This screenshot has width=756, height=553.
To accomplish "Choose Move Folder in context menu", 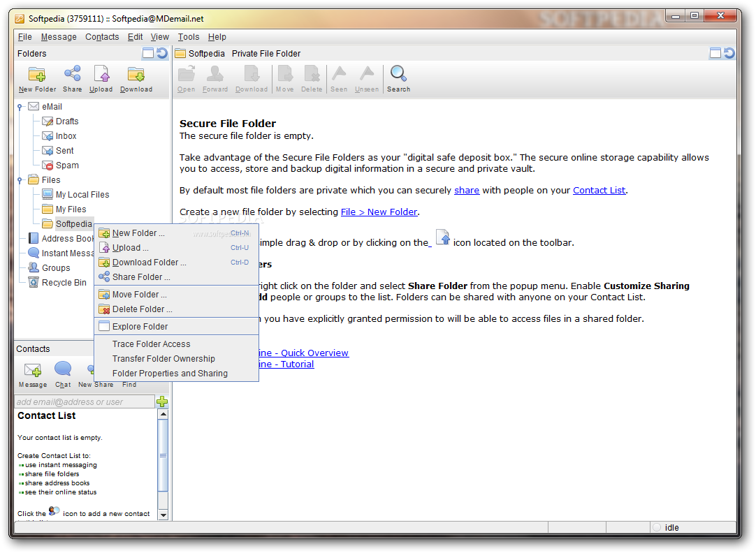I will click(177, 295).
